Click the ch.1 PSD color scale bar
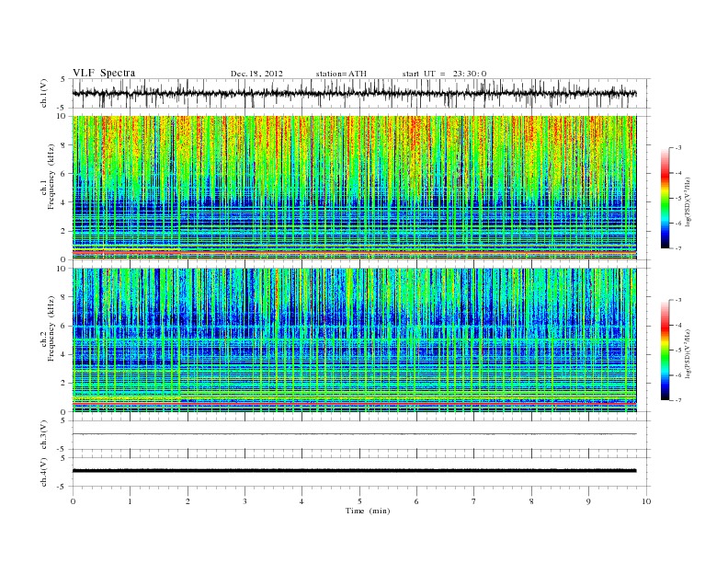 (x=665, y=199)
